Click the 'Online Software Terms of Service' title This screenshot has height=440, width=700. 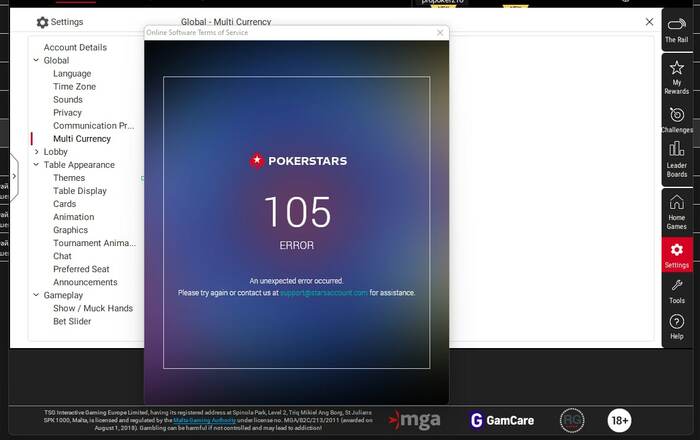click(x=197, y=33)
